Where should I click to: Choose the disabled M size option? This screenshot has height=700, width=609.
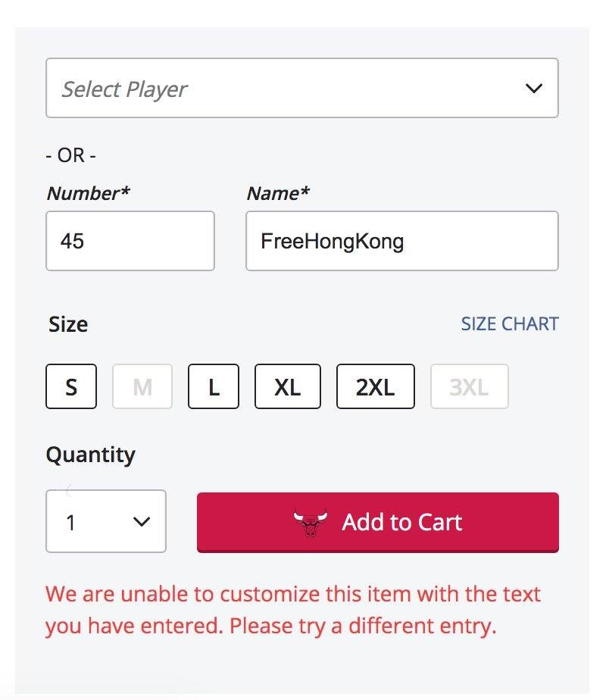point(142,387)
